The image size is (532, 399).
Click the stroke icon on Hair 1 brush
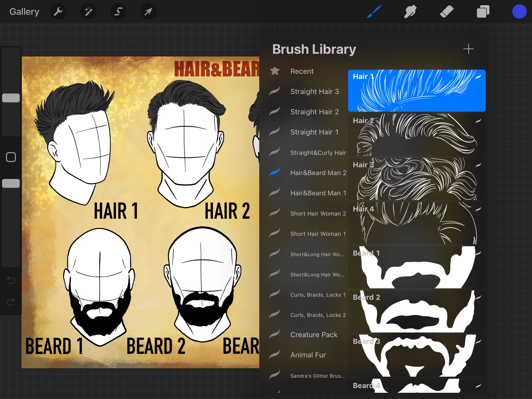click(478, 77)
